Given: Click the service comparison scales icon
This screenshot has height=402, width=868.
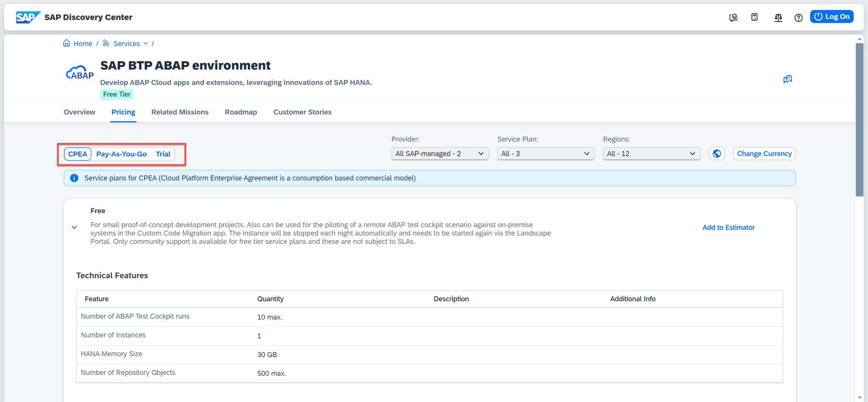Looking at the screenshot, I should coord(778,18).
